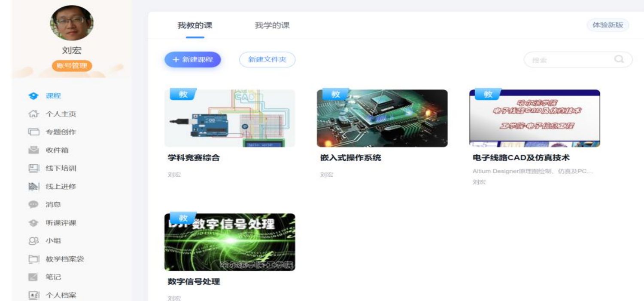Click the 新建文件夹 button
The image size is (644, 301).
267,60
